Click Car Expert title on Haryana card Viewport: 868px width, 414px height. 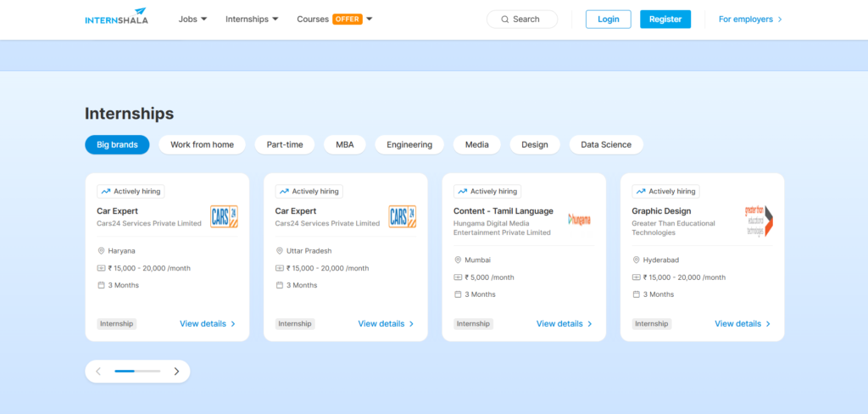117,211
